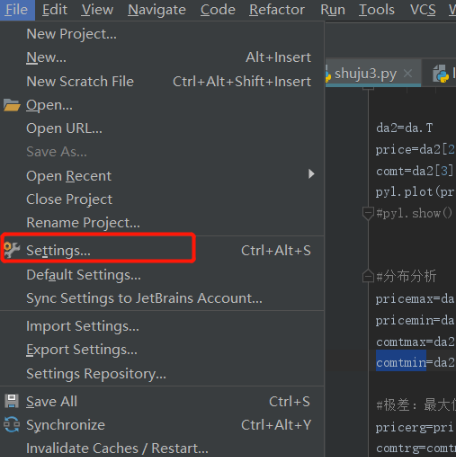Open the Run menu
The image size is (458, 457).
point(332,10)
